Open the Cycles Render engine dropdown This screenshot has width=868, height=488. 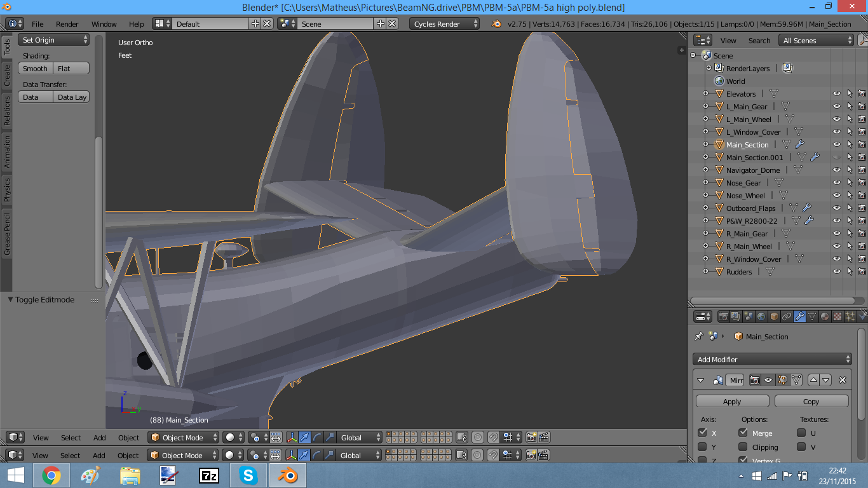coord(444,24)
